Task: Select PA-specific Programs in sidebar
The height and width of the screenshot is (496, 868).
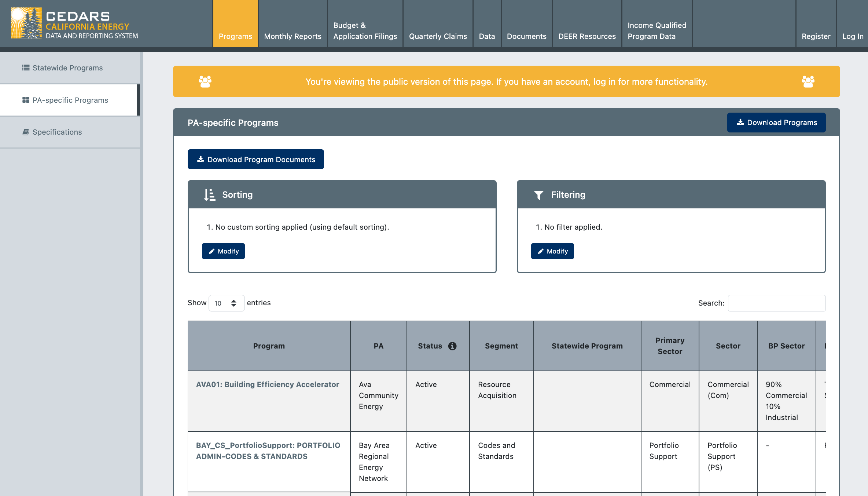Action: pyautogui.click(x=70, y=100)
